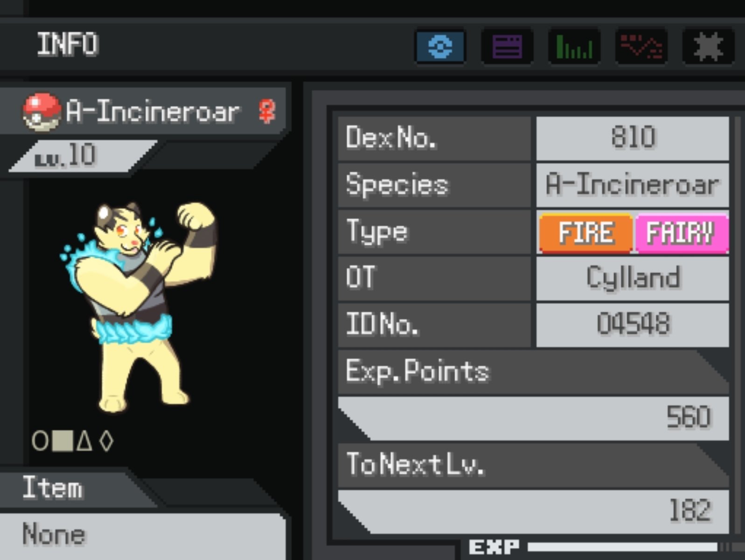The width and height of the screenshot is (745, 560).
Task: Click the FAIRY type badge
Action: point(681,233)
